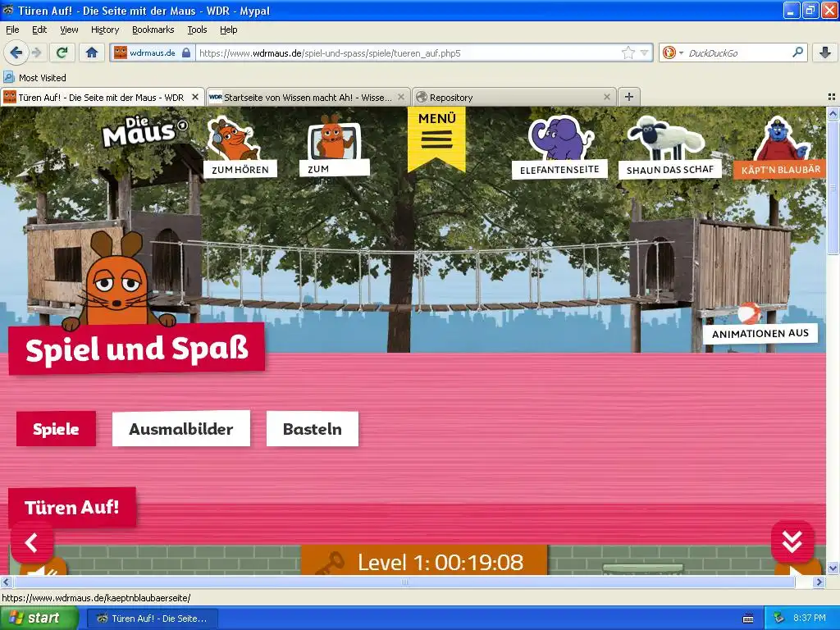Click the previous arrow button beside the game
The height and width of the screenshot is (630, 840).
click(x=32, y=543)
